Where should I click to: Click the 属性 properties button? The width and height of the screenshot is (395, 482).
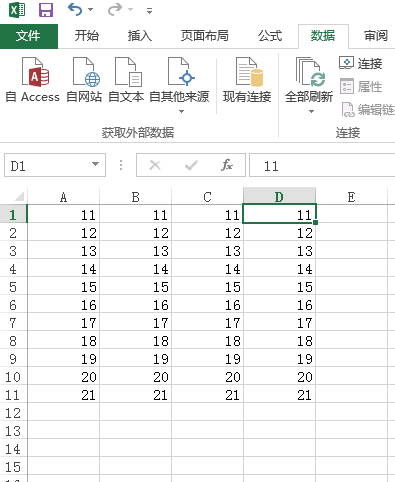pyautogui.click(x=361, y=87)
